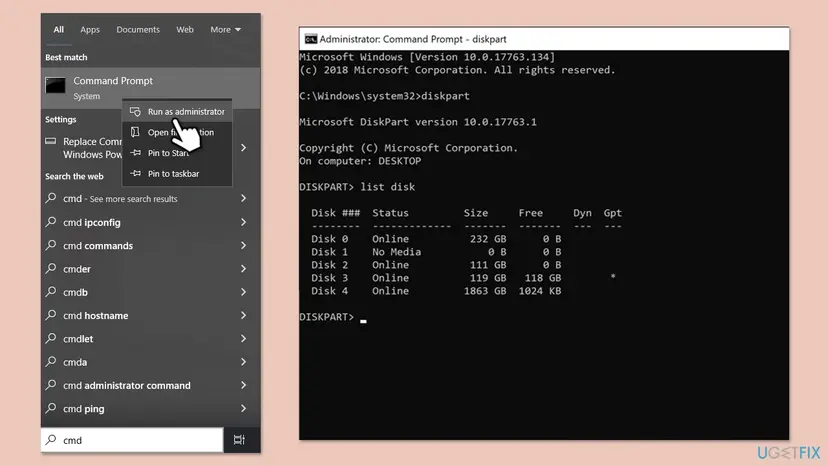
Task: Click the Administrator: Command Prompt - diskpart title
Action: point(413,39)
